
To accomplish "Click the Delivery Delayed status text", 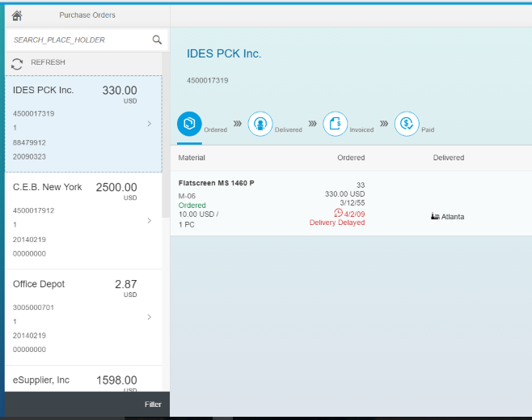I will (337, 223).
